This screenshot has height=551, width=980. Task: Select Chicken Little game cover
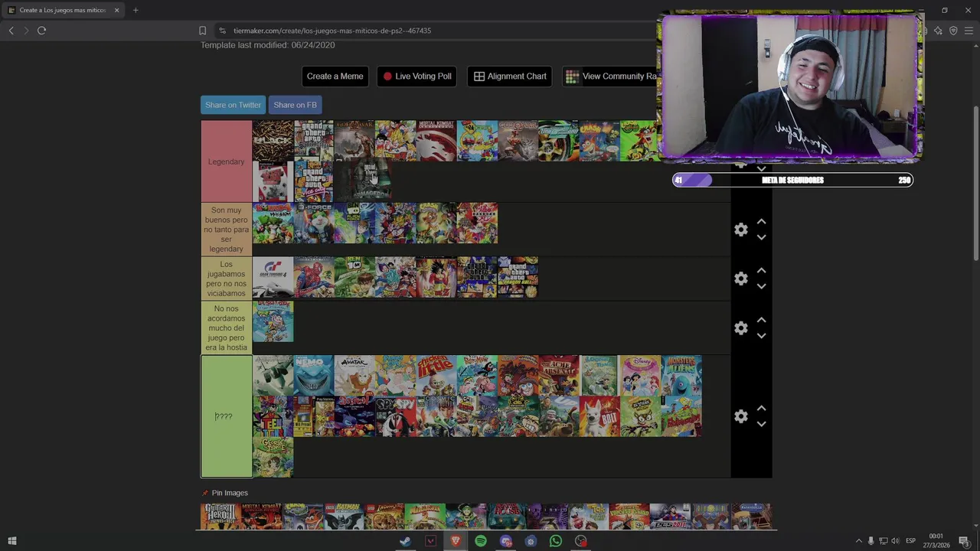pos(436,376)
